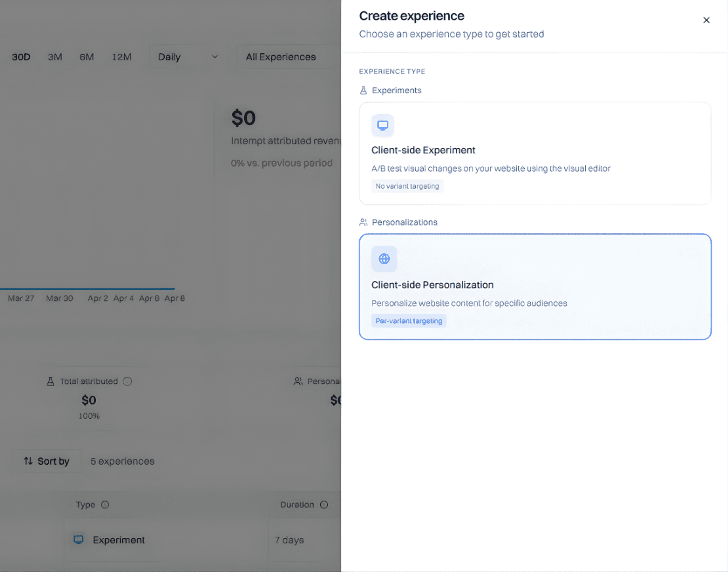Click the monitor icon on Client-side Experiment card
This screenshot has height=572, width=728.
382,125
